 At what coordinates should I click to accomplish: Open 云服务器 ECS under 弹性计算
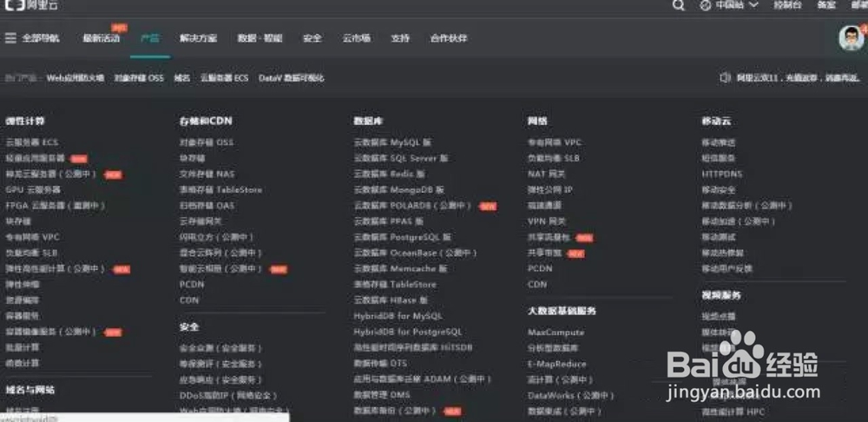[31, 142]
